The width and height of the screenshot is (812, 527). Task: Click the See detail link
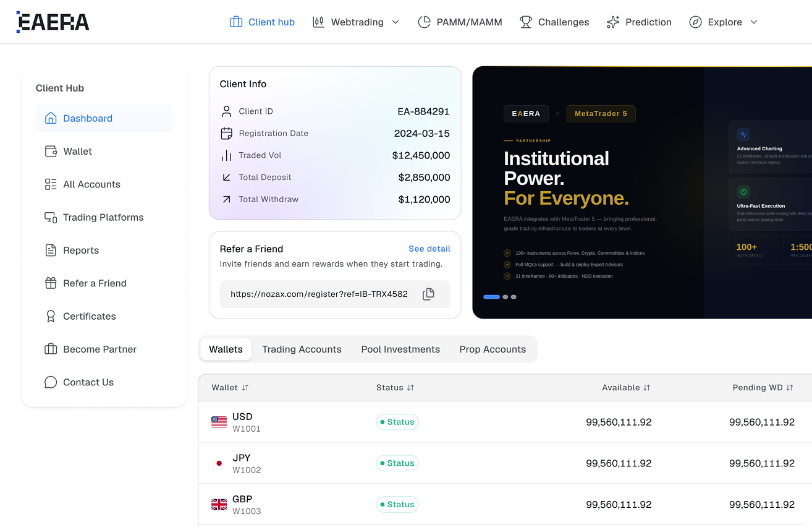tap(429, 249)
